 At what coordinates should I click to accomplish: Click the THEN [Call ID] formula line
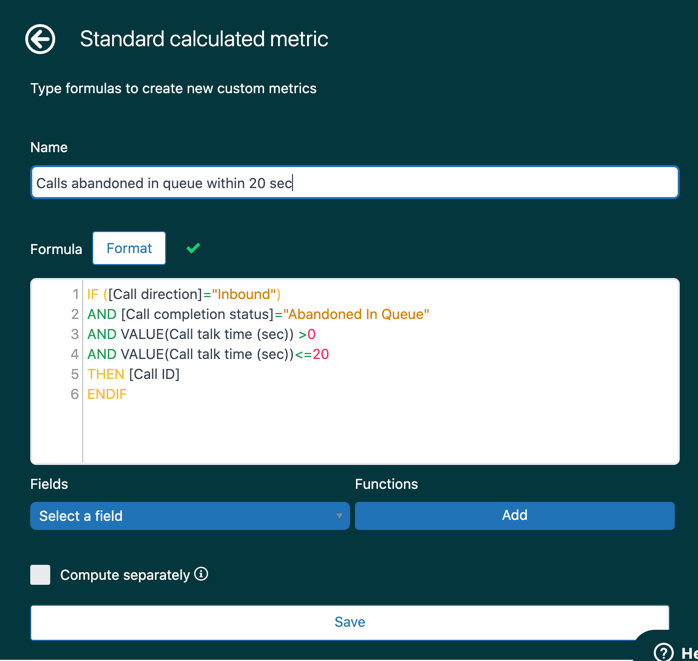pyautogui.click(x=133, y=374)
